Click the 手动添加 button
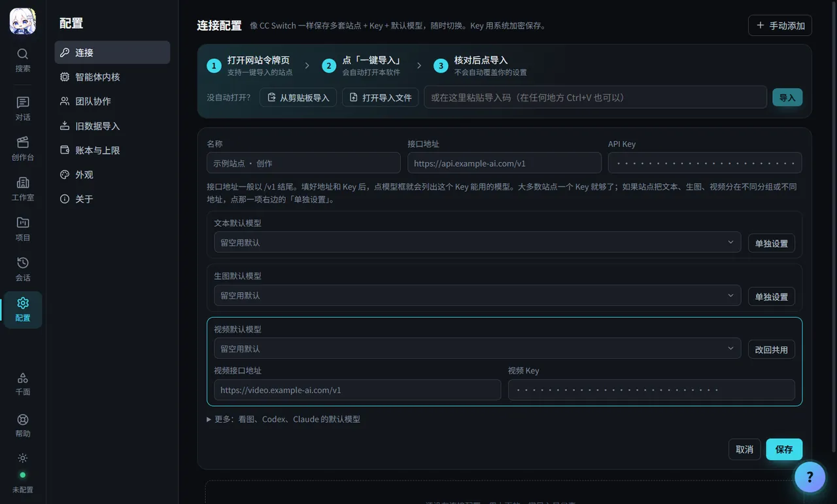Viewport: 837px width, 504px height. [780, 25]
